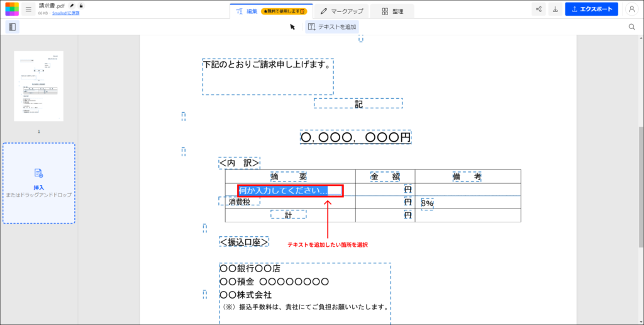Open the user account profile icon
The width and height of the screenshot is (644, 325).
pos(631,9)
